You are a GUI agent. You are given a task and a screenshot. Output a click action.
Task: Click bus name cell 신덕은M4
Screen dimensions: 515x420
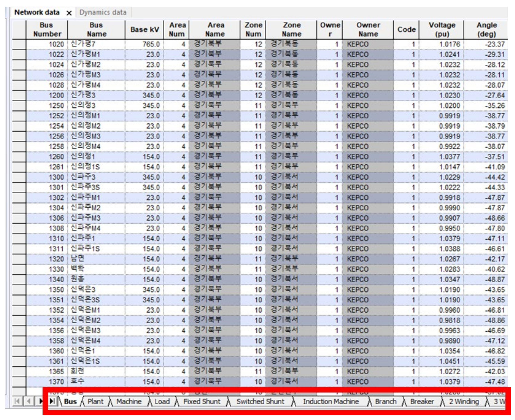(x=96, y=341)
